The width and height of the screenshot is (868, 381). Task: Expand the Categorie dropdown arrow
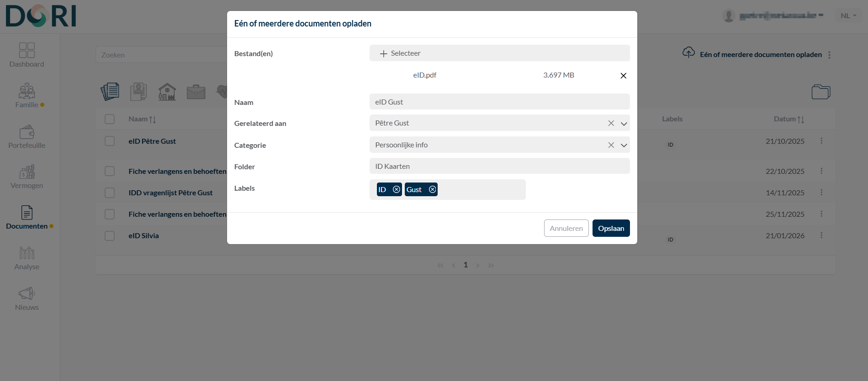pos(624,146)
